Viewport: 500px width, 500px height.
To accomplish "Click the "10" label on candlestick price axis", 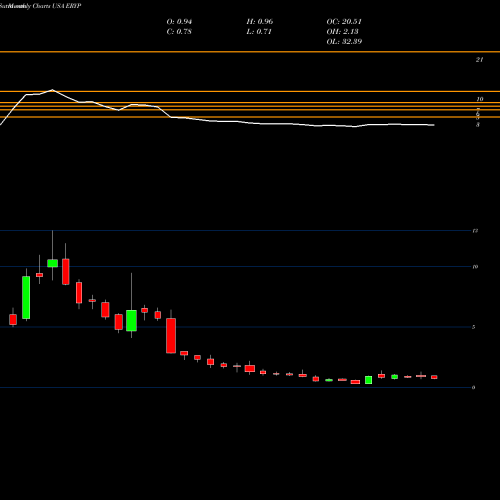I will coord(475,267).
